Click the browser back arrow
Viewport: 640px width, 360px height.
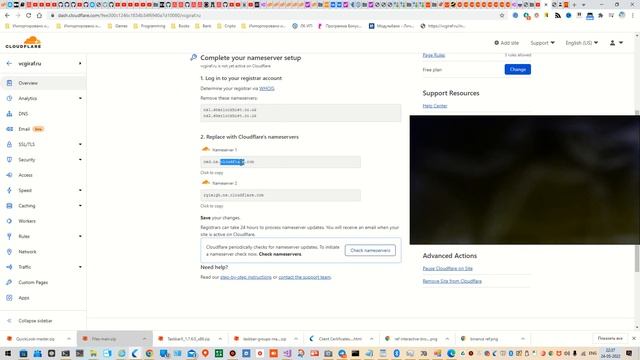7,16
